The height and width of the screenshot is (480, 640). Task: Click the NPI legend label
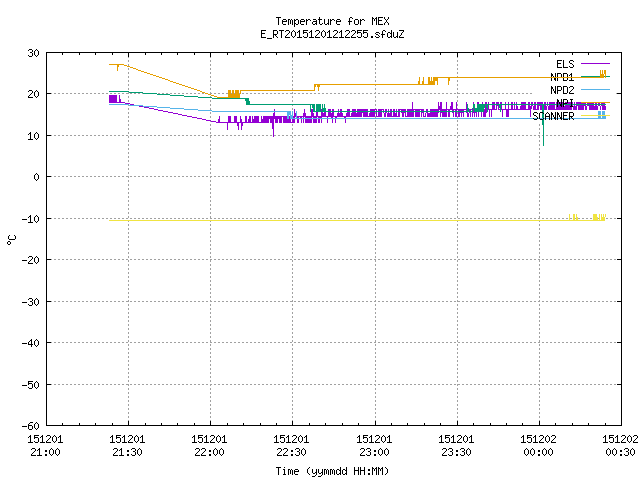coord(565,103)
